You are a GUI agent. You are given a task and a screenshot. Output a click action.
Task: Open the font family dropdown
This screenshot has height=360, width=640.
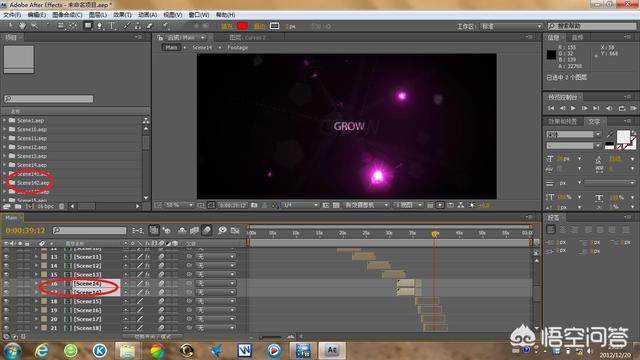[573, 134]
